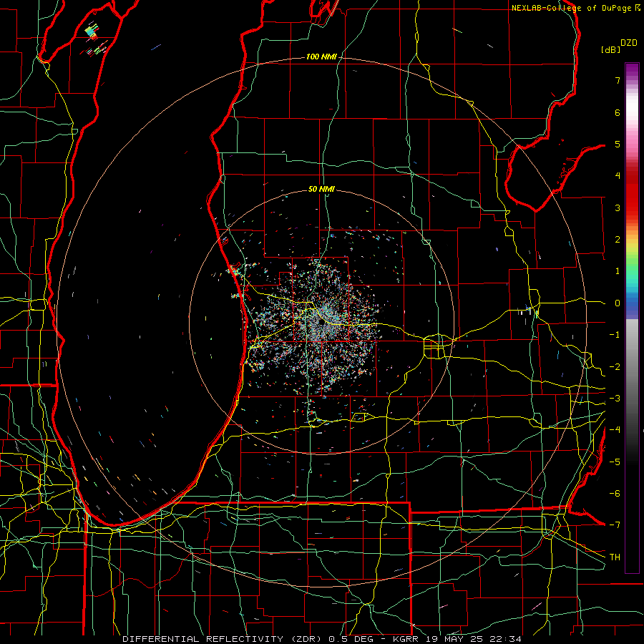644x644 pixels.
Task: Click the '-7' value on the color scale
Action: pyautogui.click(x=615, y=525)
